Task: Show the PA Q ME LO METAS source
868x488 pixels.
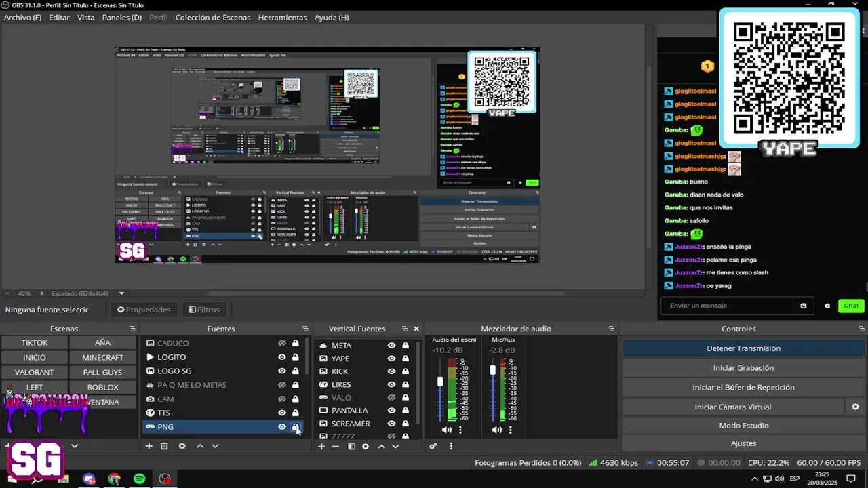Action: (282, 385)
